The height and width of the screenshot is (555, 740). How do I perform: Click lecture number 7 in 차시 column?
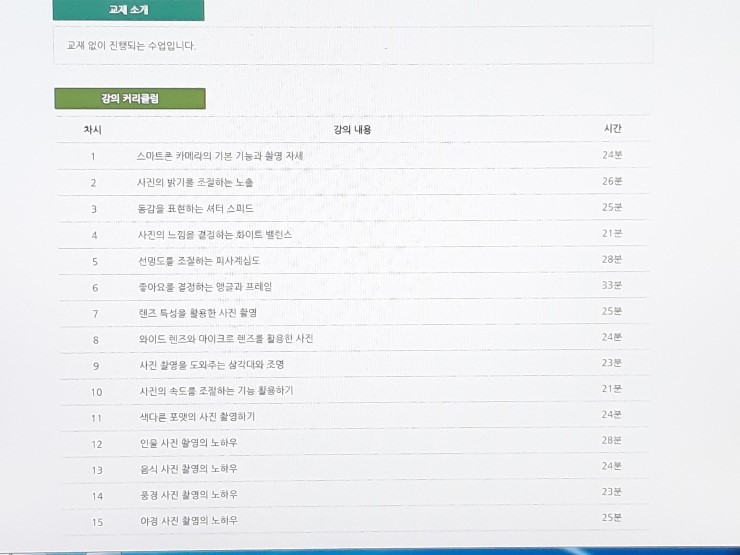(95, 313)
